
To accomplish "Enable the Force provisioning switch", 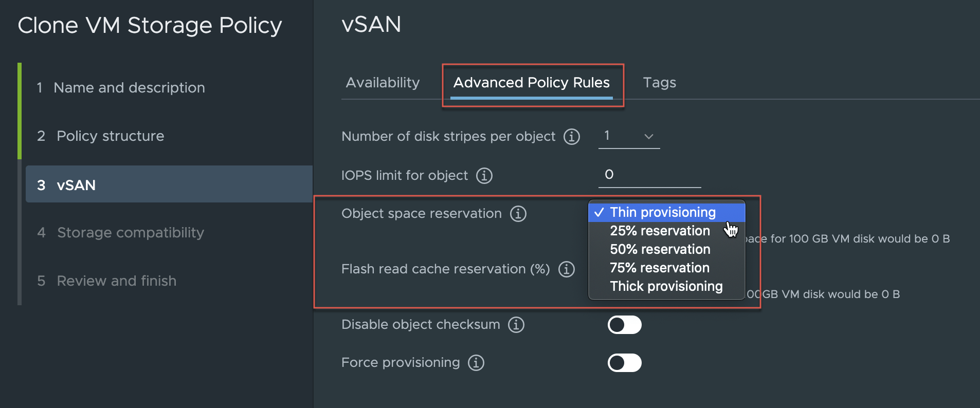I will (x=624, y=363).
